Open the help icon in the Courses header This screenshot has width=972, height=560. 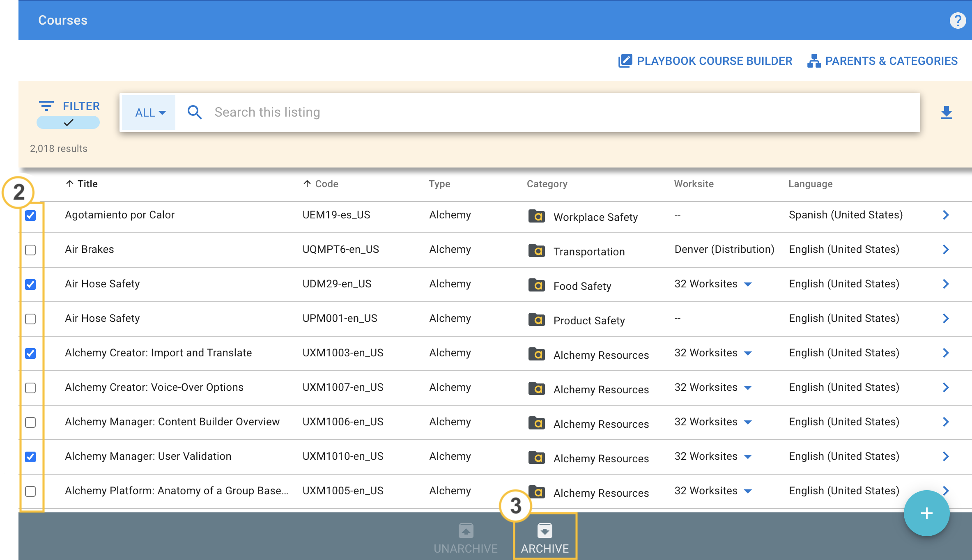click(958, 20)
